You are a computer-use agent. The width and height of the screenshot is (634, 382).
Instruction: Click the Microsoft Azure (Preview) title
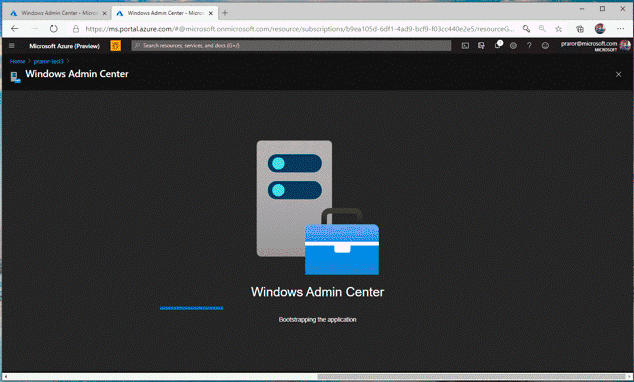click(64, 46)
